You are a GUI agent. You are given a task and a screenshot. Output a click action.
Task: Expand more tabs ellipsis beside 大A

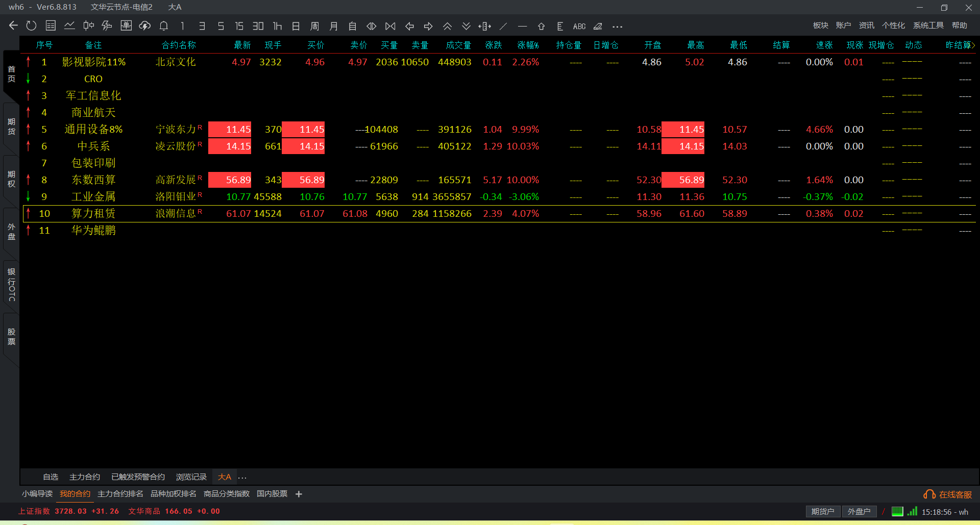[x=242, y=478]
